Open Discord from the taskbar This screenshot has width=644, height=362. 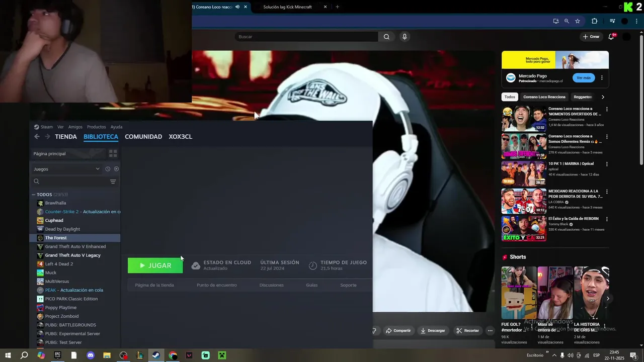coord(91,355)
